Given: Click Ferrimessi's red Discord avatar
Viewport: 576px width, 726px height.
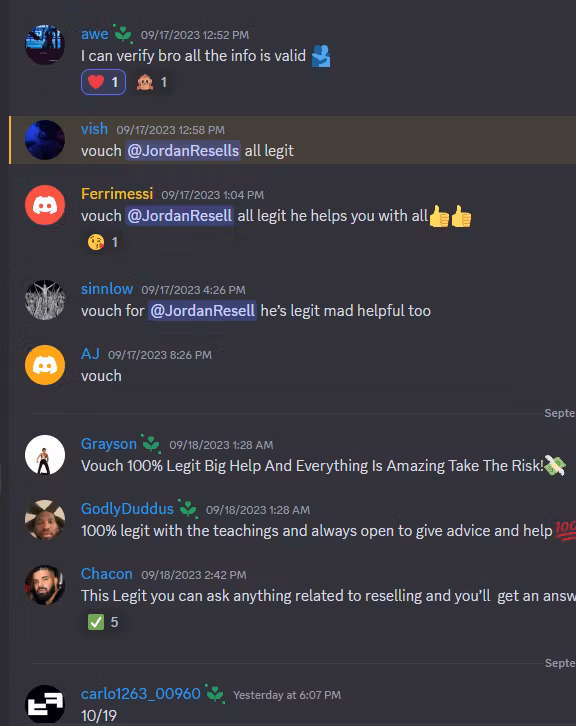Looking at the screenshot, I should (x=45, y=205).
